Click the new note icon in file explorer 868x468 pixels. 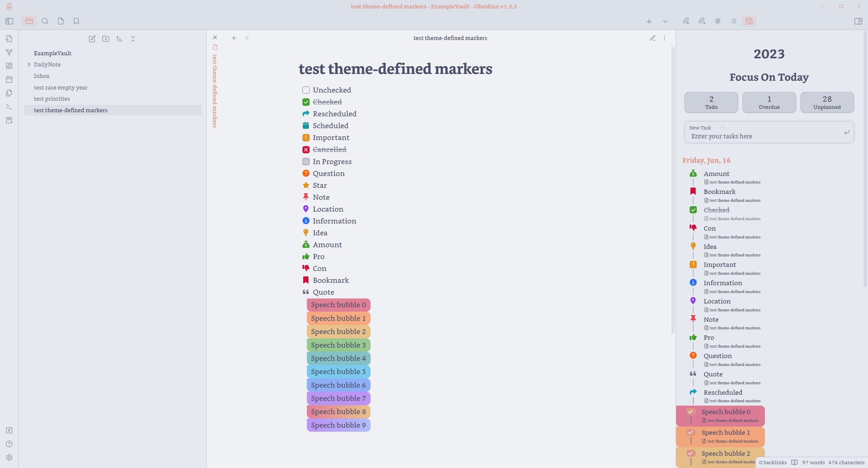pyautogui.click(x=92, y=39)
